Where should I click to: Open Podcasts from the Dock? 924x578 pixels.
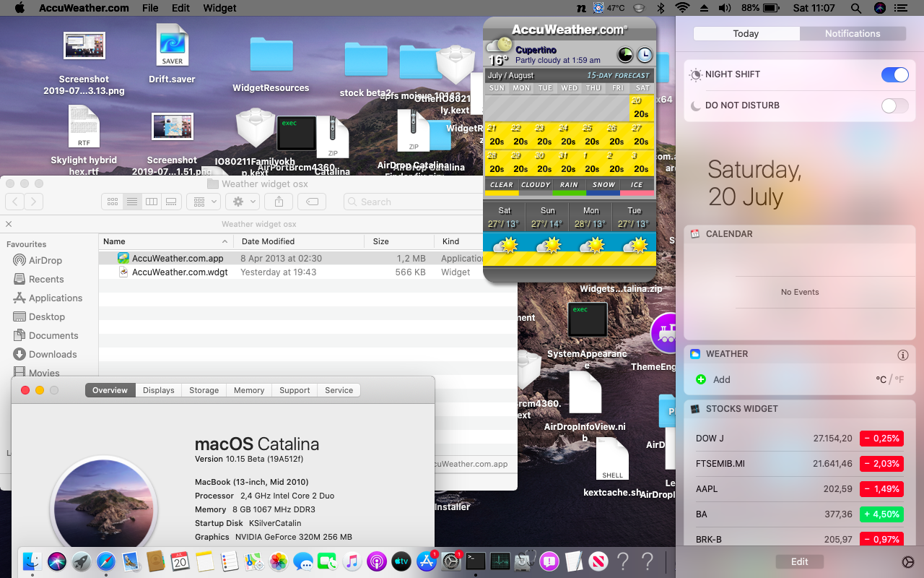pos(376,561)
